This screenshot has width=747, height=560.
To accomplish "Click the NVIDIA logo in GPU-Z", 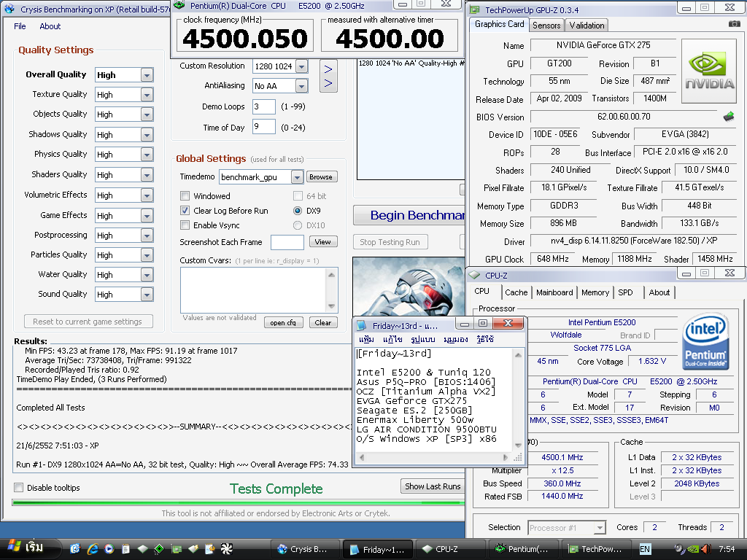I will (x=709, y=71).
